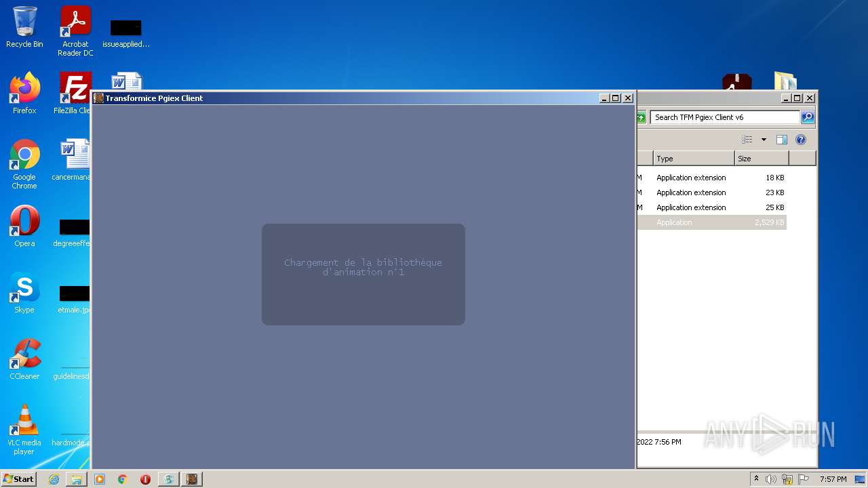
Task: Select the 2,529 KB Application row
Action: [711, 222]
